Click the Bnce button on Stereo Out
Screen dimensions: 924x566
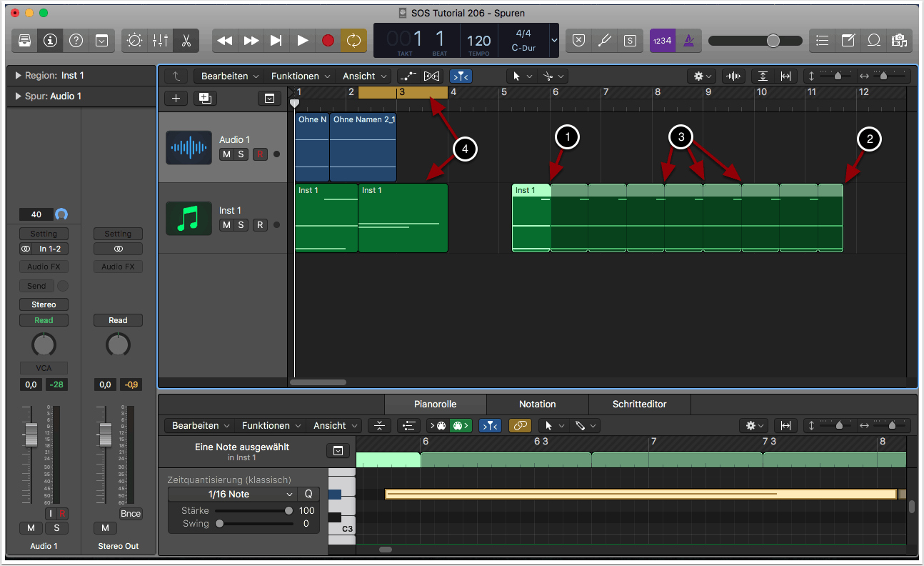pos(131,513)
